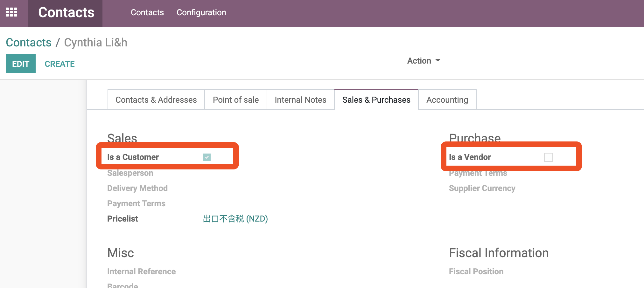This screenshot has height=288, width=644.
Task: Click the Is a Customer label text
Action: coord(133,157)
